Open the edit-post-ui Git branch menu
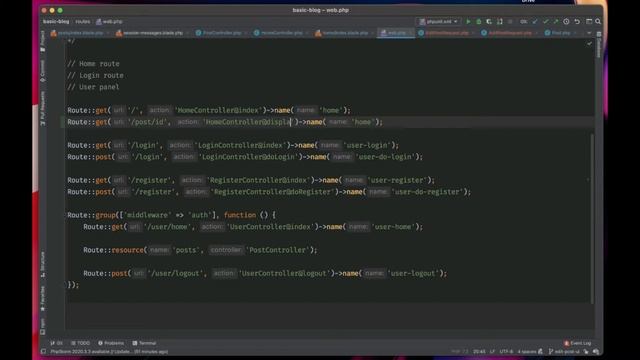This screenshot has width=640, height=360. (564, 351)
